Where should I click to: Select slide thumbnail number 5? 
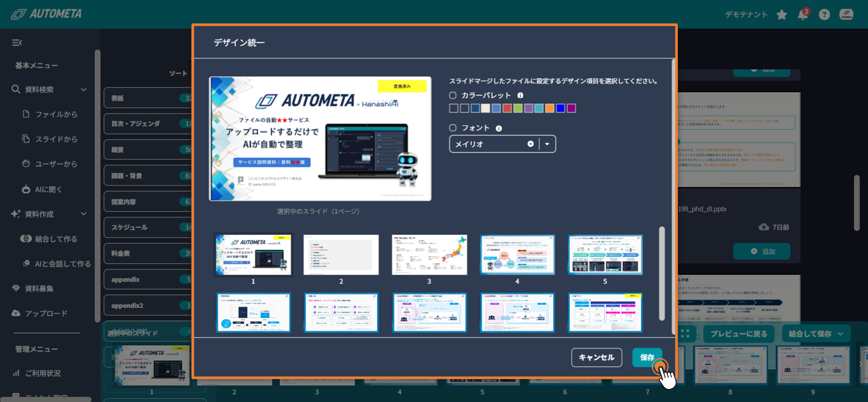(605, 255)
